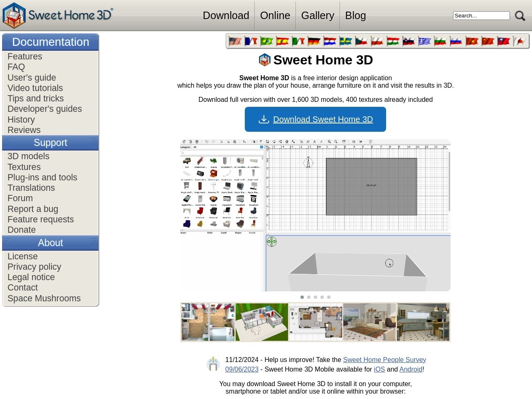Screen dimensions: 532x399
Task: Select the second slideshow dot
Action: coord(309,297)
